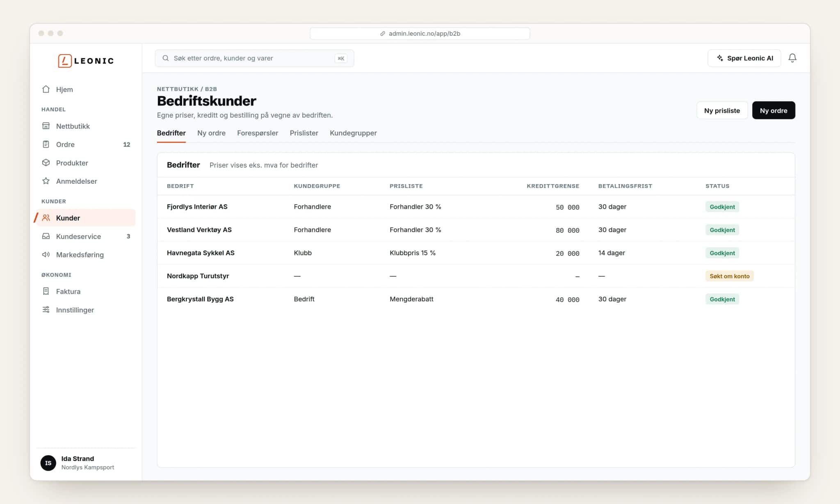Screen dimensions: 840x504
Task: Select Havnegata Sykkel AS in the table
Action: [476, 253]
